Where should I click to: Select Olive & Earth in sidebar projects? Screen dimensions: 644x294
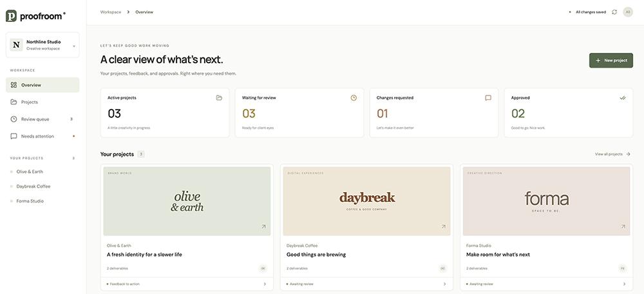coord(30,171)
